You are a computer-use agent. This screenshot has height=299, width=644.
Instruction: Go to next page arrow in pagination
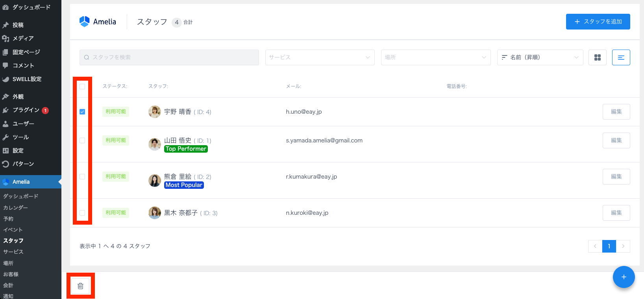point(623,246)
